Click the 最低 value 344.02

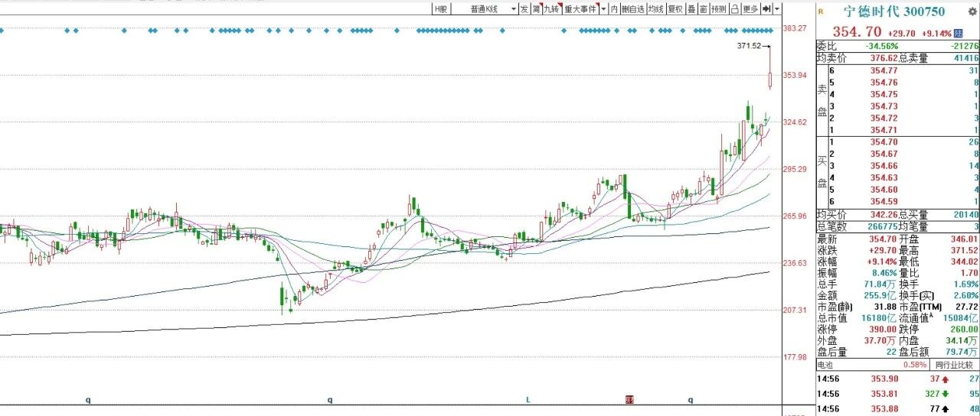point(963,262)
